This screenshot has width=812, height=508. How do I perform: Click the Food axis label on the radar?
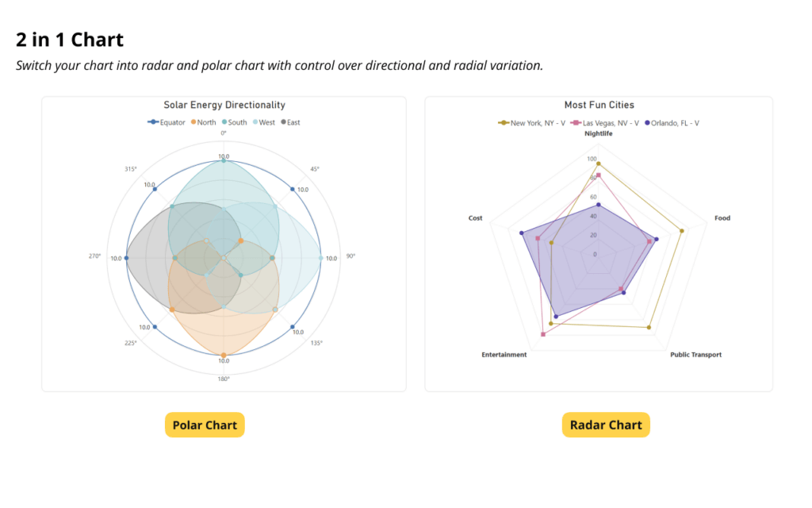click(x=722, y=217)
